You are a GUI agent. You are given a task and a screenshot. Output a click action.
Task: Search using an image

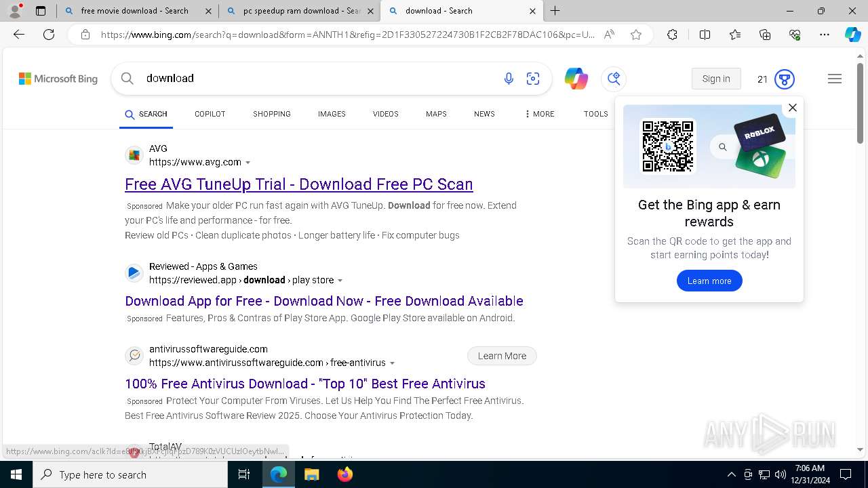533,79
